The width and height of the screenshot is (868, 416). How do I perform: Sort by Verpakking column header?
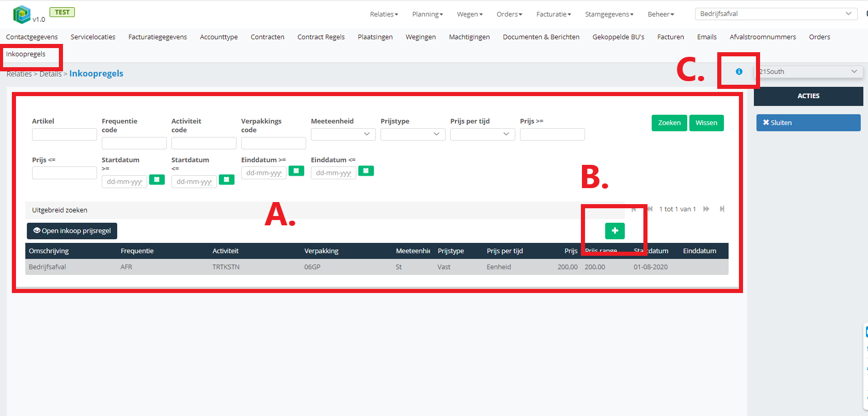321,251
